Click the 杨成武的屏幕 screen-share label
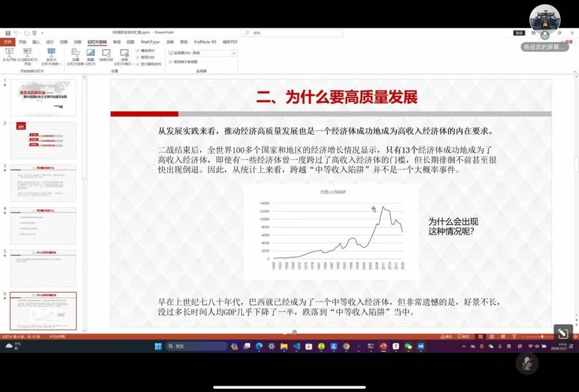 pyautogui.click(x=545, y=47)
